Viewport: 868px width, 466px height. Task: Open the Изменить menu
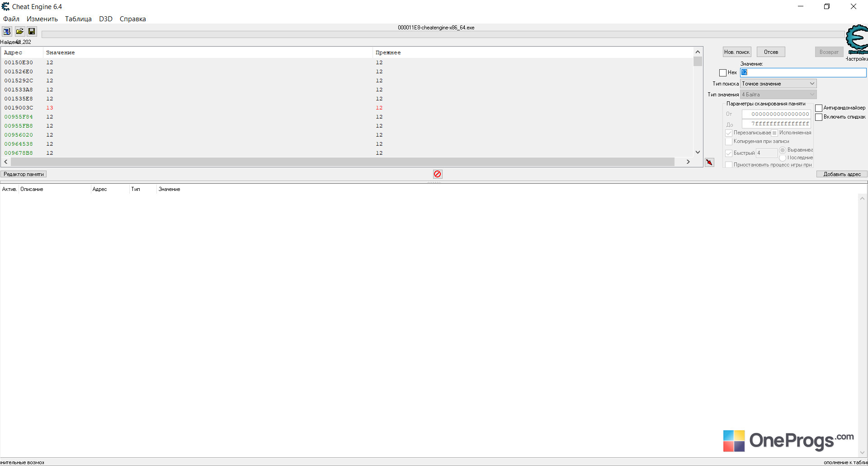point(42,19)
